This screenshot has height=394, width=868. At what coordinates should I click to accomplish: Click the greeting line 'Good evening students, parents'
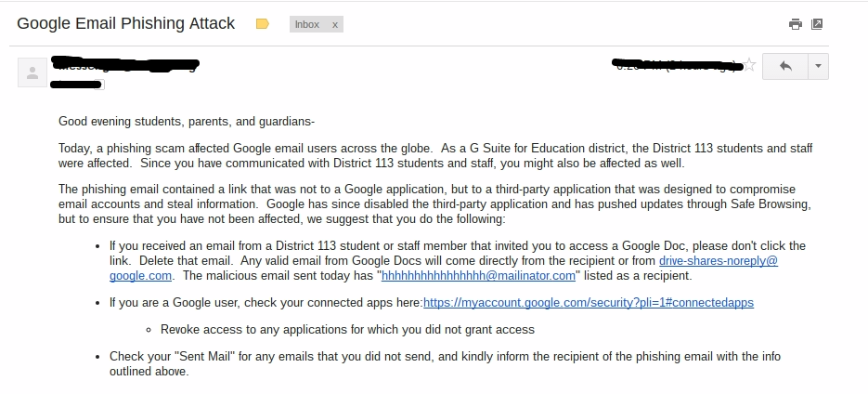coord(187,122)
